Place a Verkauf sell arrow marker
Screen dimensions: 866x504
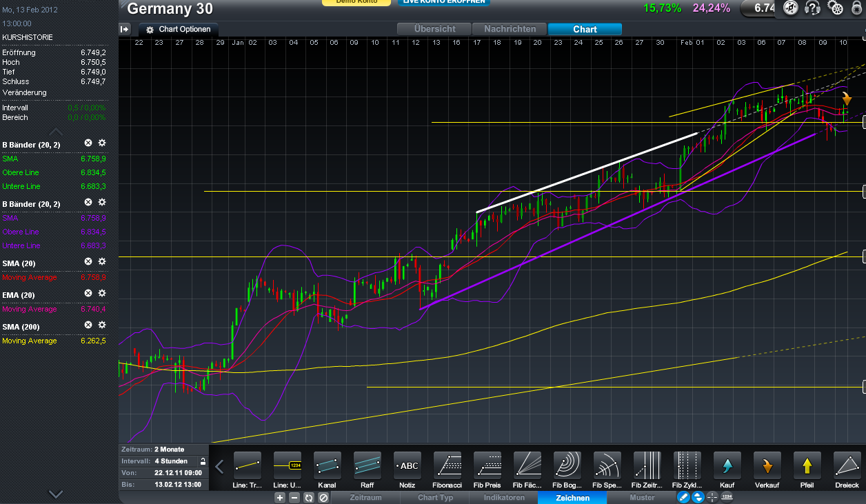tap(767, 465)
